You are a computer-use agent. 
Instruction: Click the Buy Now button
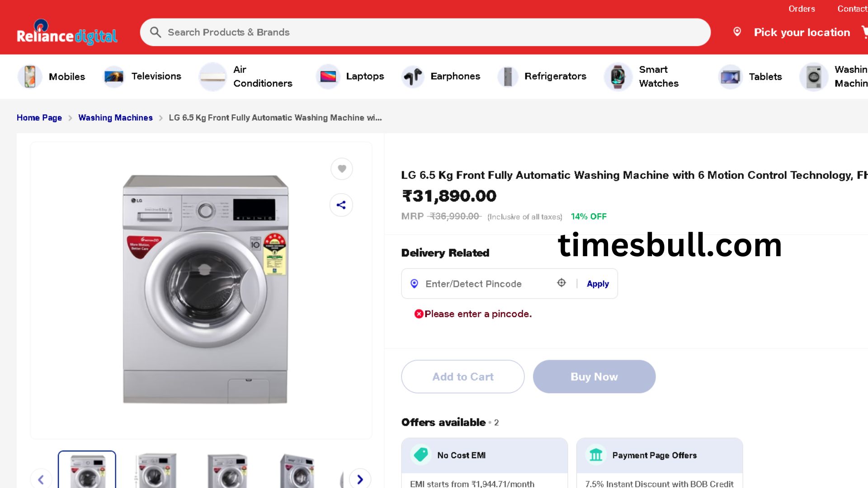(x=594, y=376)
